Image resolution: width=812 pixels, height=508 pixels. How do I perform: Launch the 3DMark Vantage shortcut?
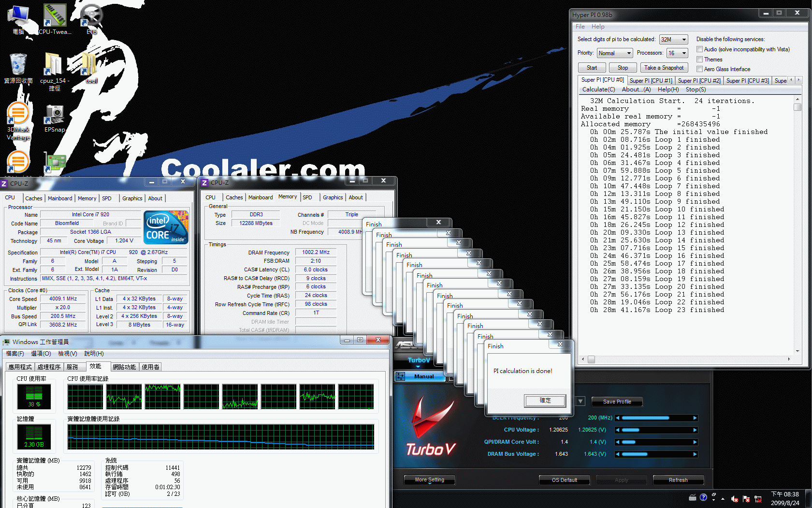18,121
